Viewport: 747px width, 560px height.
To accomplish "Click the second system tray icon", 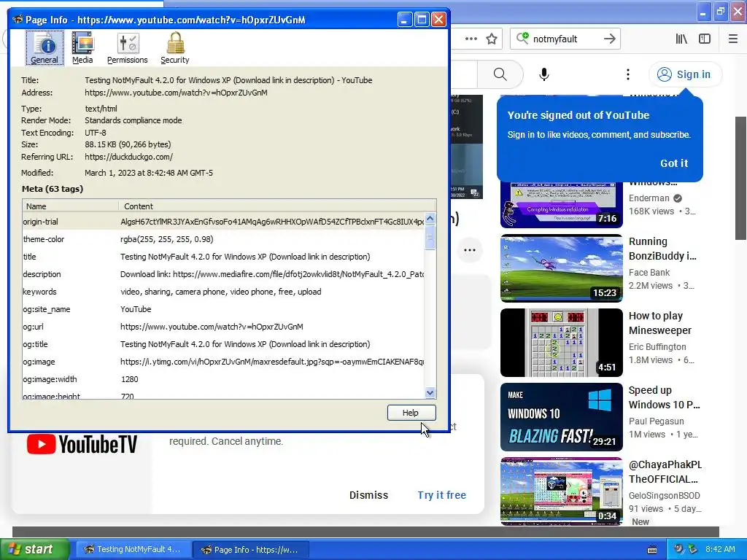I will click(693, 549).
